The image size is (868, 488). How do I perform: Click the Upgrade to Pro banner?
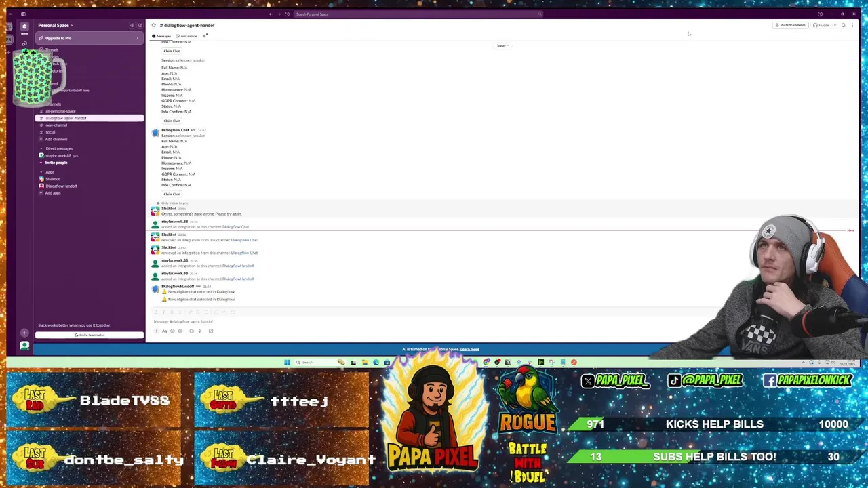pyautogui.click(x=90, y=38)
